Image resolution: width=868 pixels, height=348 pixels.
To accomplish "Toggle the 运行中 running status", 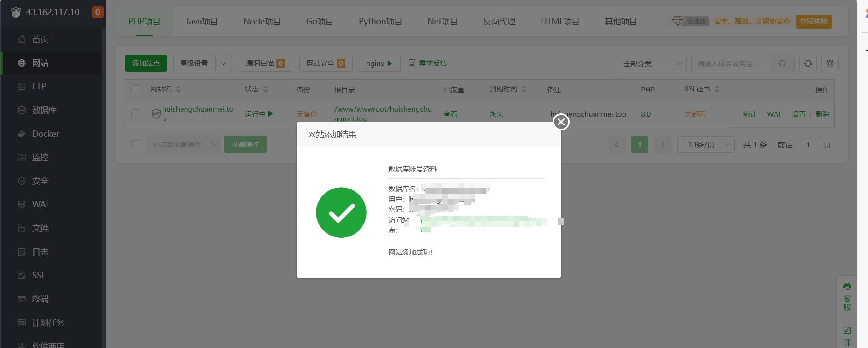I will [259, 114].
